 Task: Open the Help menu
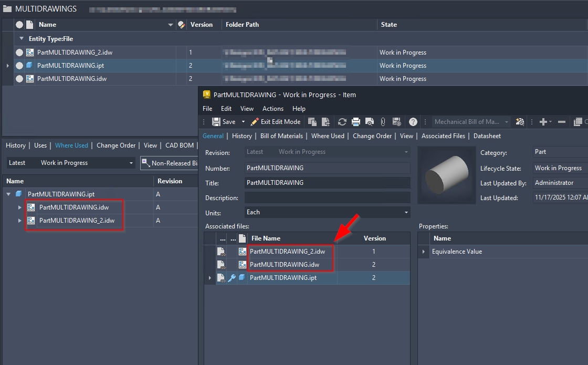(x=299, y=109)
